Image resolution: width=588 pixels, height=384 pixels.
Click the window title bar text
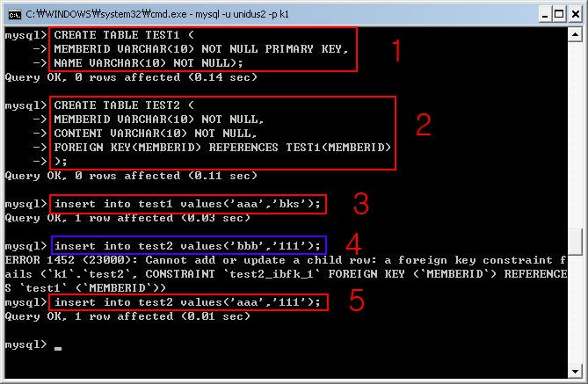pyautogui.click(x=157, y=14)
